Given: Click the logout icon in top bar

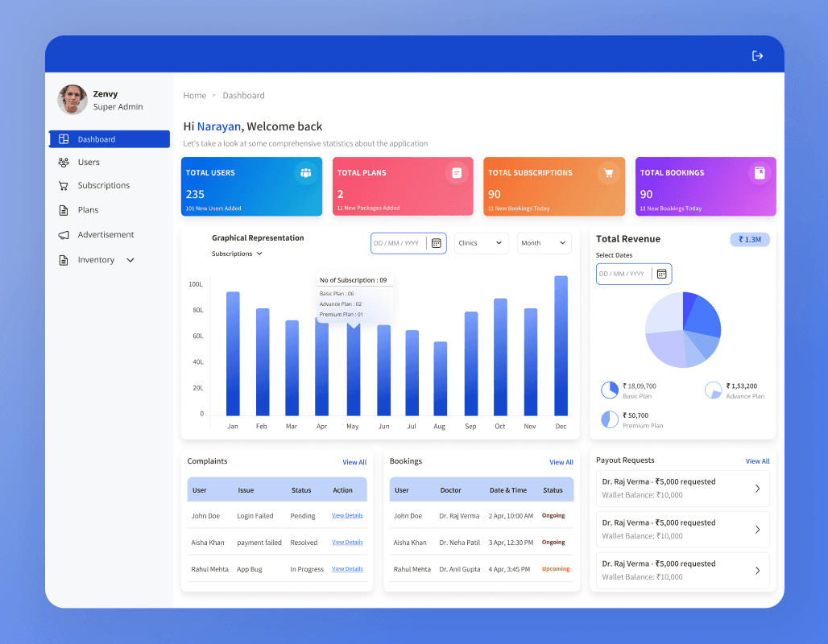Looking at the screenshot, I should (x=757, y=56).
